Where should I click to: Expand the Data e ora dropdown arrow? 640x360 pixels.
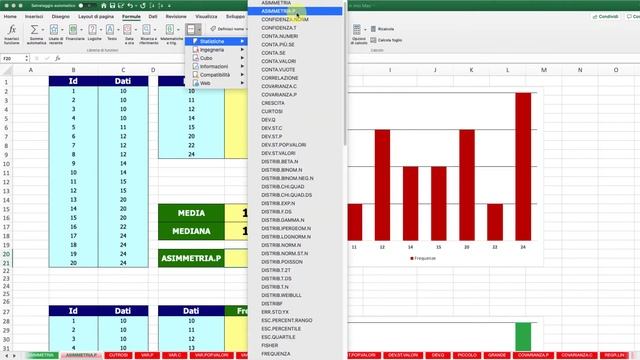coord(136,29)
